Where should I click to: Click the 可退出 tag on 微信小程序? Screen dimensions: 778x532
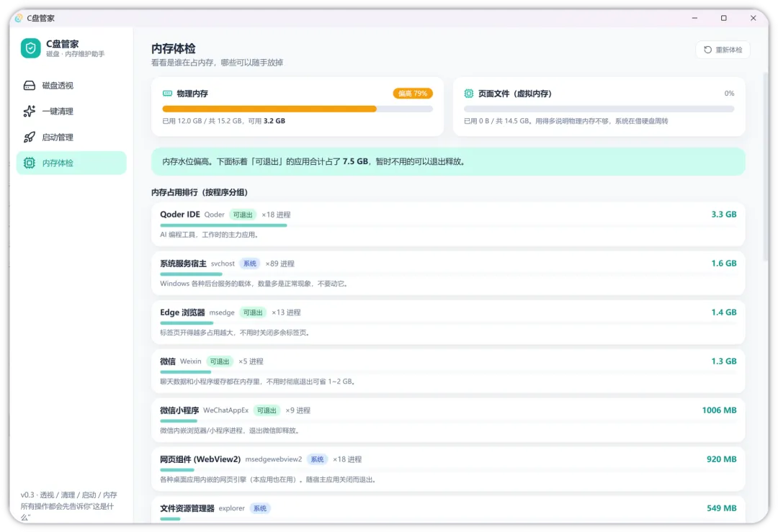pos(267,410)
